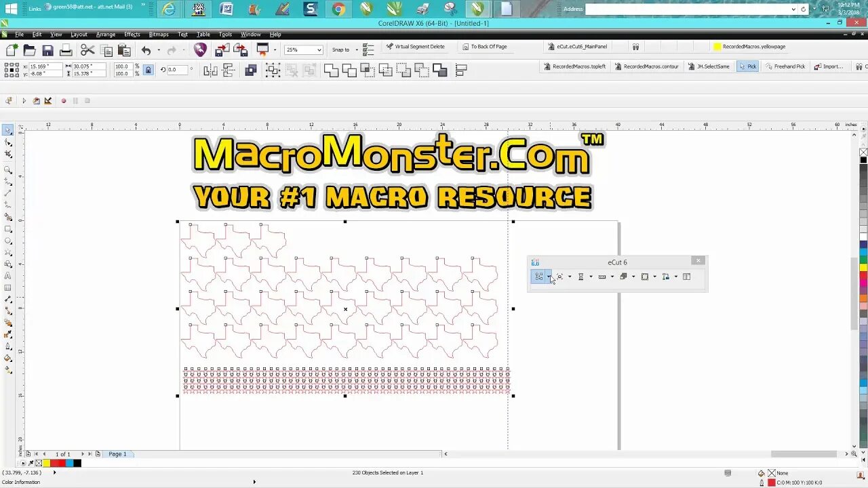Screen dimensions: 868x488
Task: Select the Ellipse tool in toolbox
Action: pyautogui.click(x=8, y=241)
